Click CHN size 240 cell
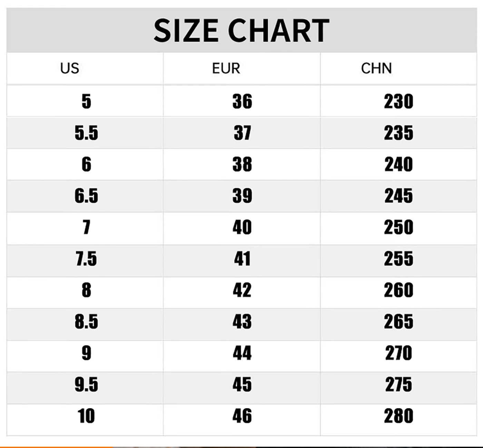Viewport: 483px width, 448px height. [x=398, y=164]
